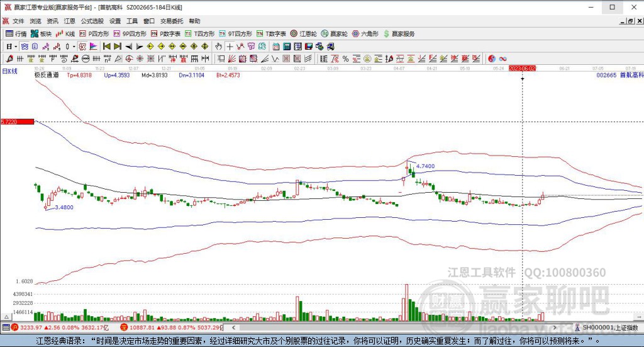Click the small printer icon in toolbar

pos(331,47)
